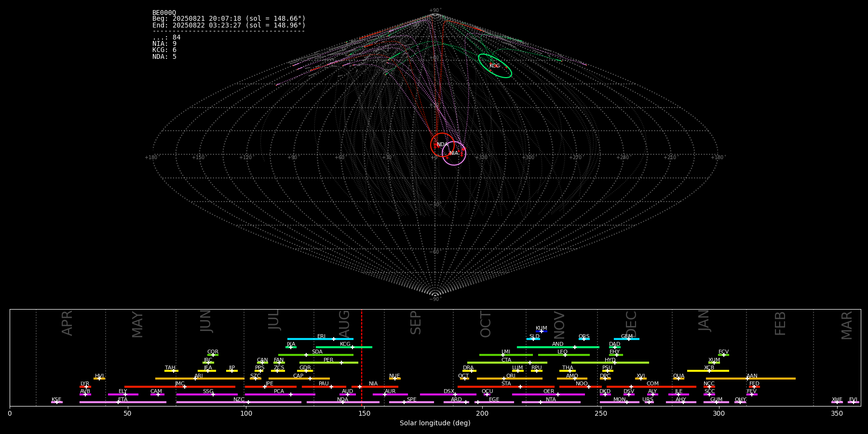868x434 pixels.
Task: Select the EVI shower label
Action: 853,400
